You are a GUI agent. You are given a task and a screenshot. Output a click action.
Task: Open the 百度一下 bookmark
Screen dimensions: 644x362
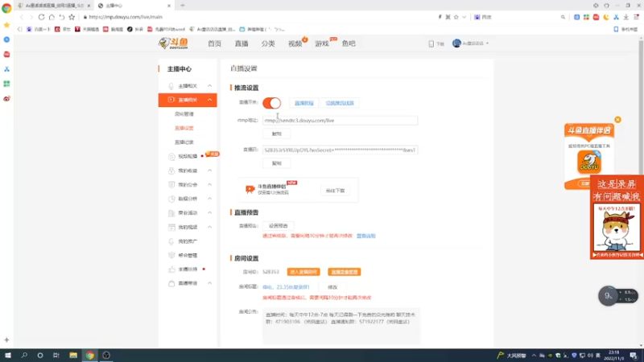click(x=38, y=29)
